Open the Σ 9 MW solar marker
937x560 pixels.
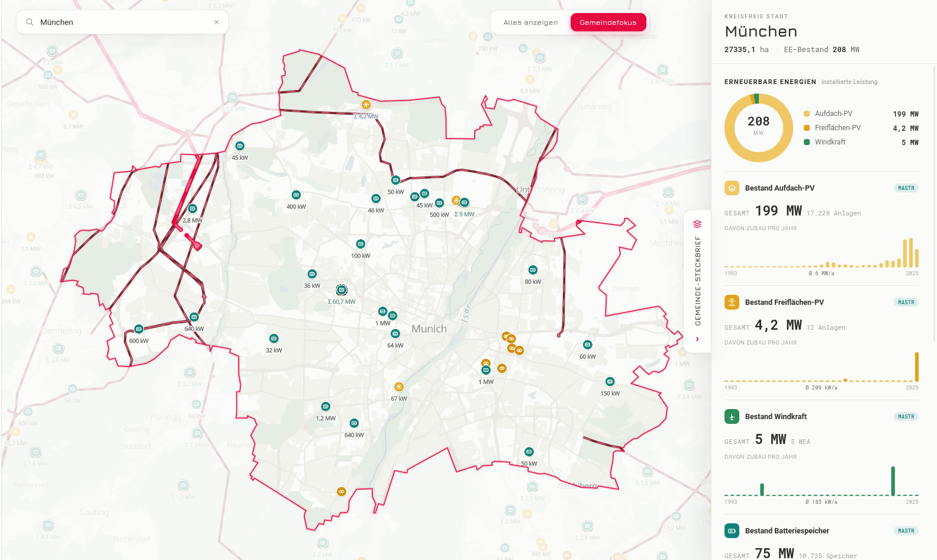point(456,201)
